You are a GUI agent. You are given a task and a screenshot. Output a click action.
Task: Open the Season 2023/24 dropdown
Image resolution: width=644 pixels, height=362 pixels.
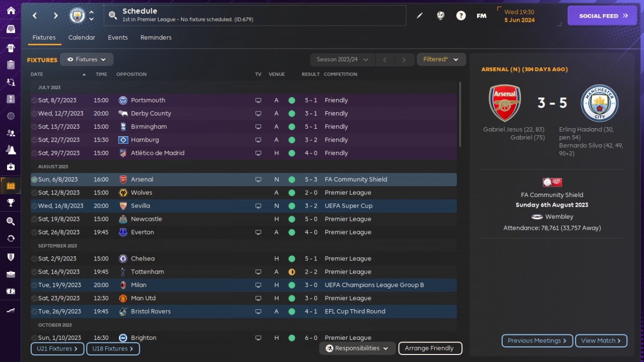coord(342,60)
